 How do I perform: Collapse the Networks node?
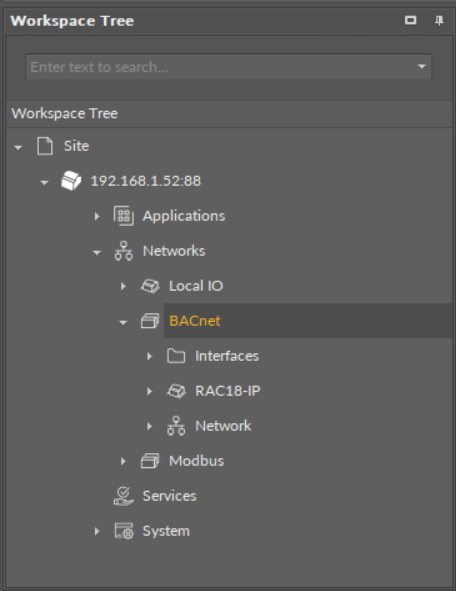click(97, 252)
